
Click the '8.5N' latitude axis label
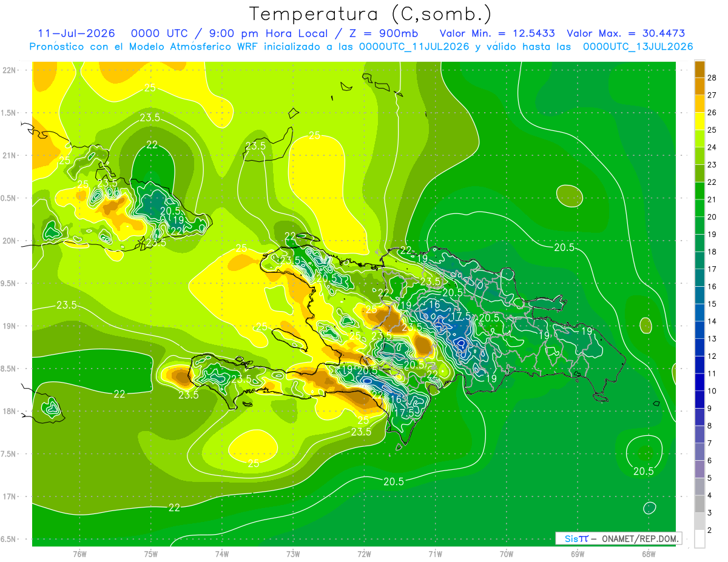(x=9, y=369)
